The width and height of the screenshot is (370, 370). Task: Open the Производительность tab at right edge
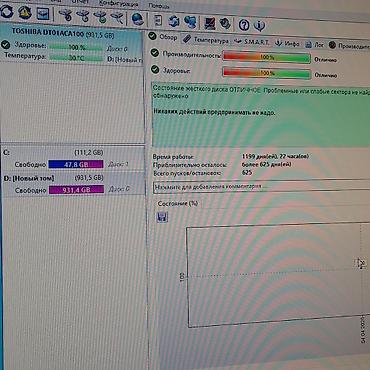[x=349, y=46]
